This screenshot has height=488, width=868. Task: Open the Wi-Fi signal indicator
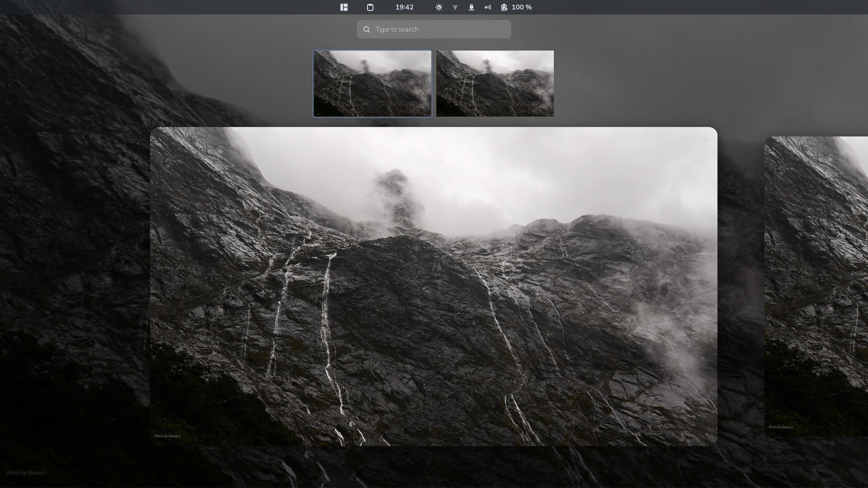coord(455,7)
